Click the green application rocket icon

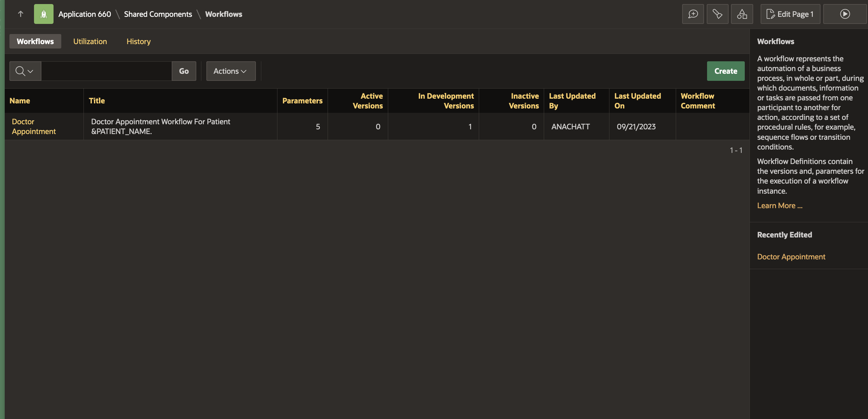[43, 14]
